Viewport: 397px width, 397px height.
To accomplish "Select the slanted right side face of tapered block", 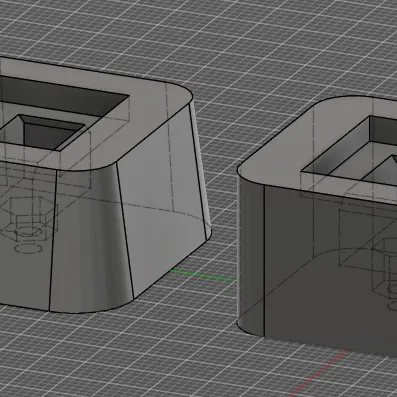I will (x=163, y=200).
